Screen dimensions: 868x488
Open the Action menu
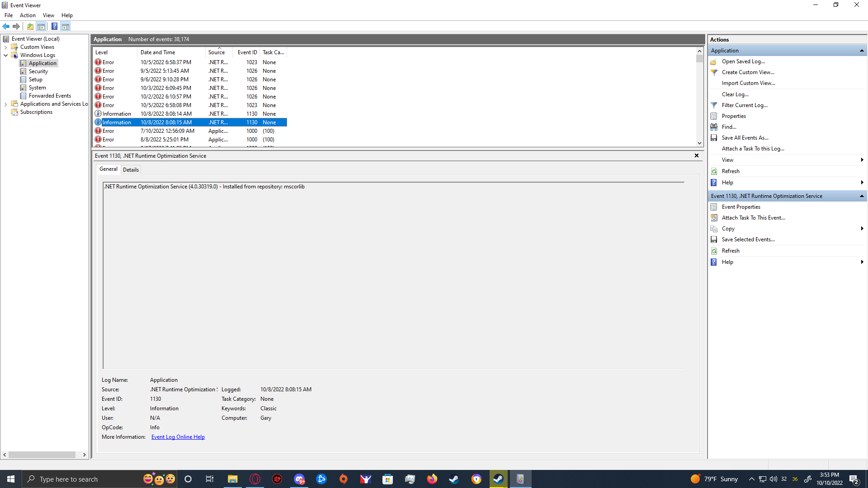pos(28,15)
